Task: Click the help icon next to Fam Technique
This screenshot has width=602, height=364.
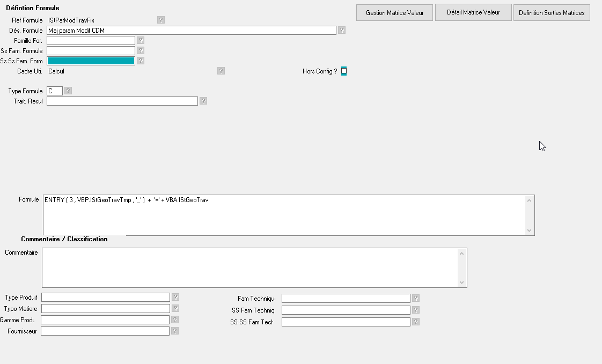Action: pos(416,298)
